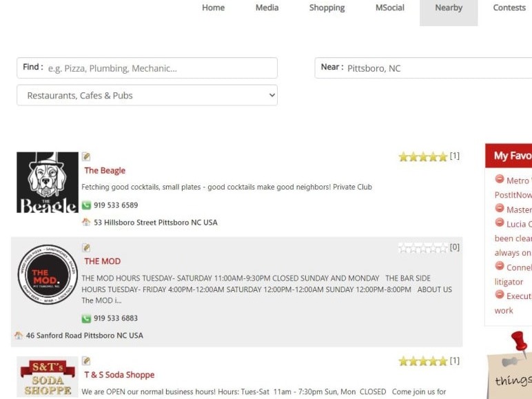Viewport: 532px width, 399px height.
Task: Click T & S Soda Shoppe review count [1]
Action: tap(455, 360)
